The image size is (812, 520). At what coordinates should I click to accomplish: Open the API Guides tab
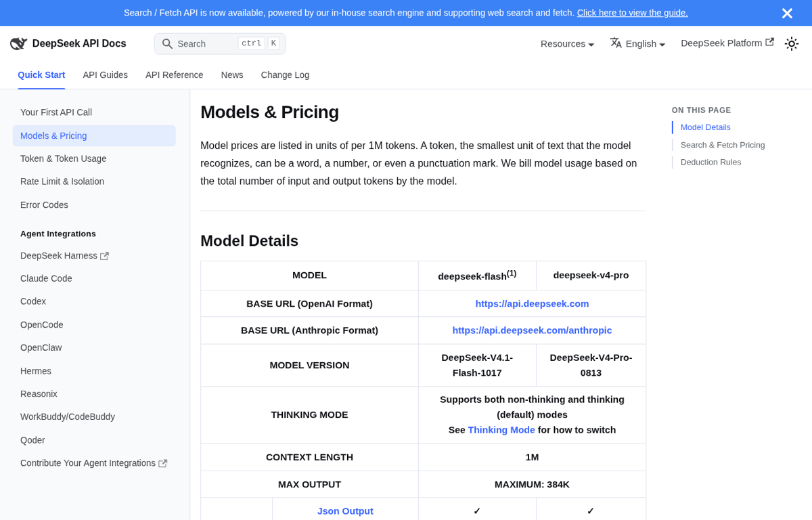[105, 74]
